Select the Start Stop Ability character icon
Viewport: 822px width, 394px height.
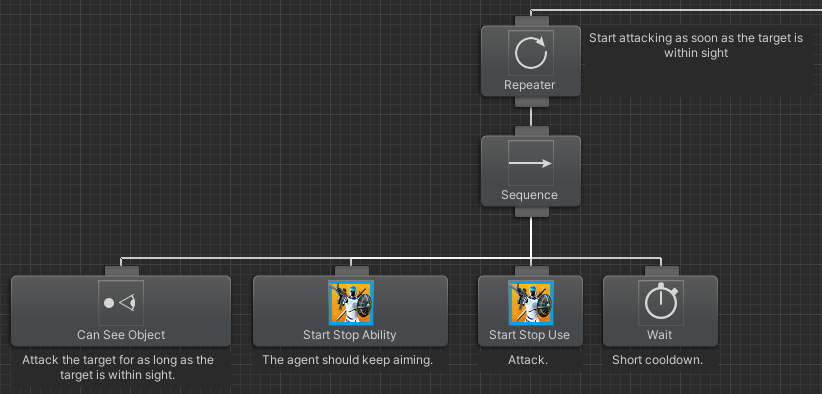coord(351,303)
